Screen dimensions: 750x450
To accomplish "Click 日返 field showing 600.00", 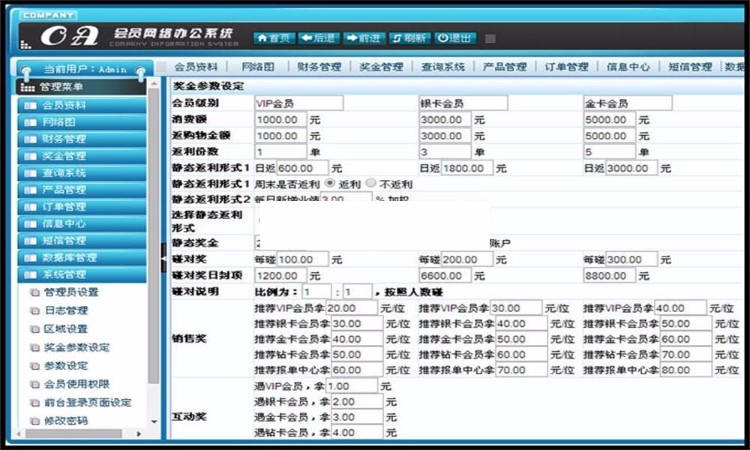I will tap(302, 168).
